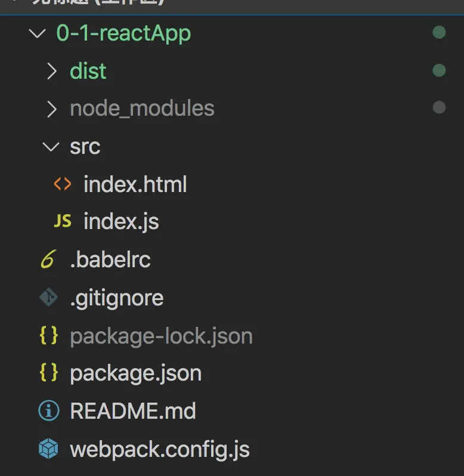Image resolution: width=464 pixels, height=476 pixels.
Task: Open the README.md file
Action: tap(133, 411)
